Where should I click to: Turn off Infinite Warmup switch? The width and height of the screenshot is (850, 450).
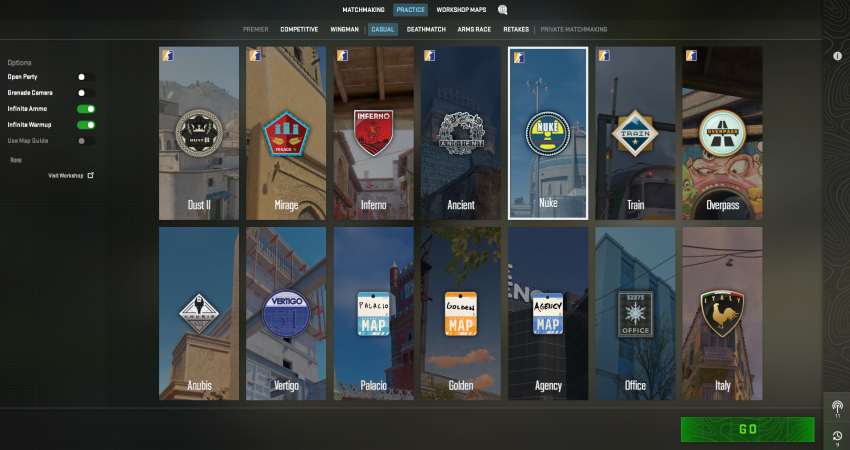(x=86, y=125)
